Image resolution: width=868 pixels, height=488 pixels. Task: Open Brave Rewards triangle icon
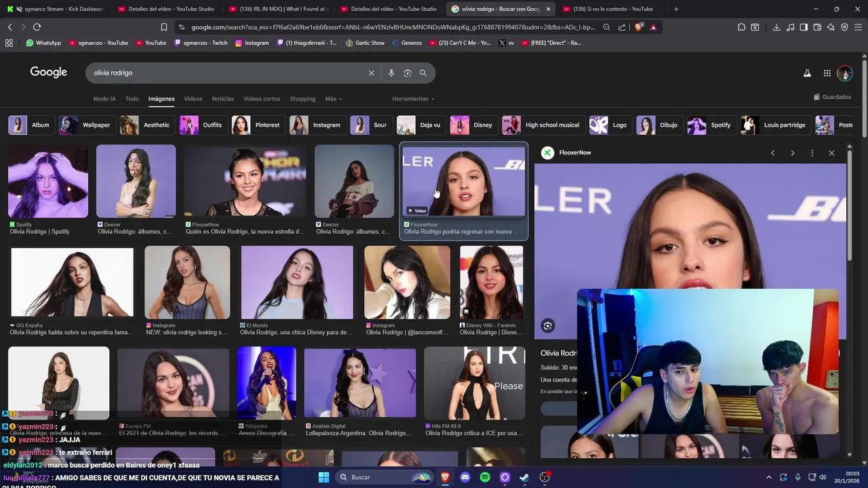pyautogui.click(x=653, y=27)
